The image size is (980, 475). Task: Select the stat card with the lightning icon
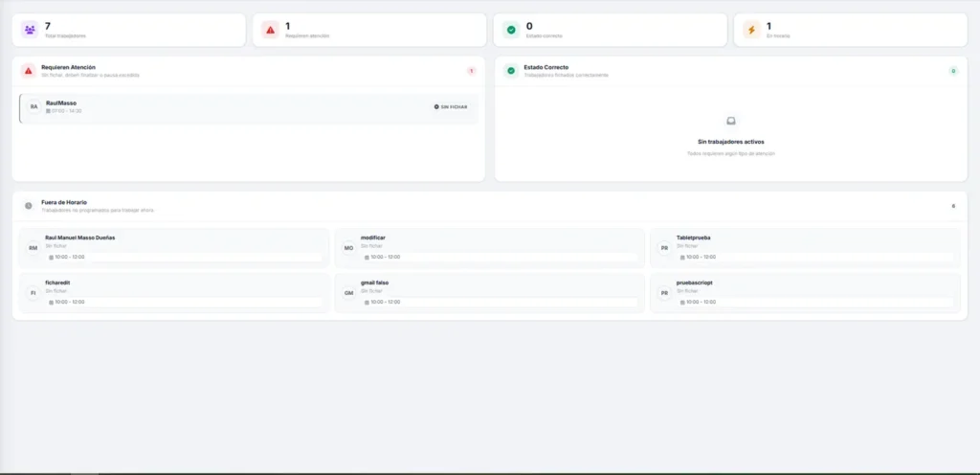(851, 30)
